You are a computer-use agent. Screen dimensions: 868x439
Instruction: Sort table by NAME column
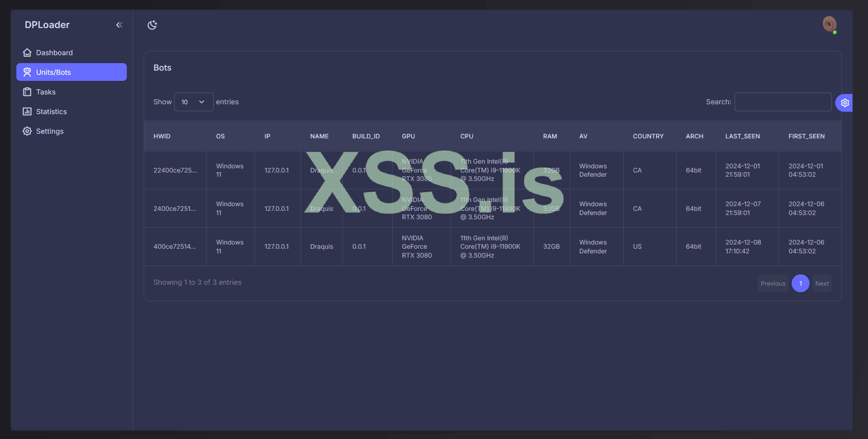click(x=322, y=136)
